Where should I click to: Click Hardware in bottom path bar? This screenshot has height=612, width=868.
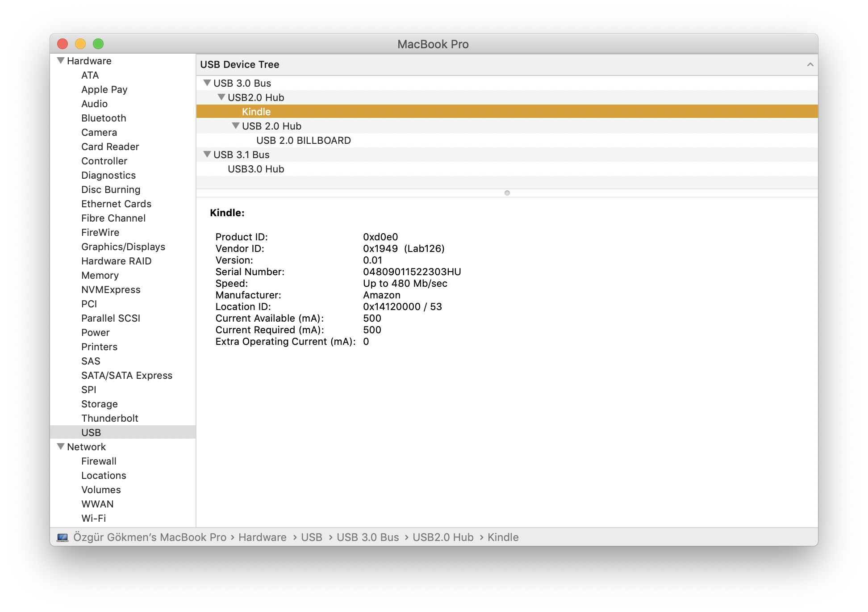(x=262, y=537)
